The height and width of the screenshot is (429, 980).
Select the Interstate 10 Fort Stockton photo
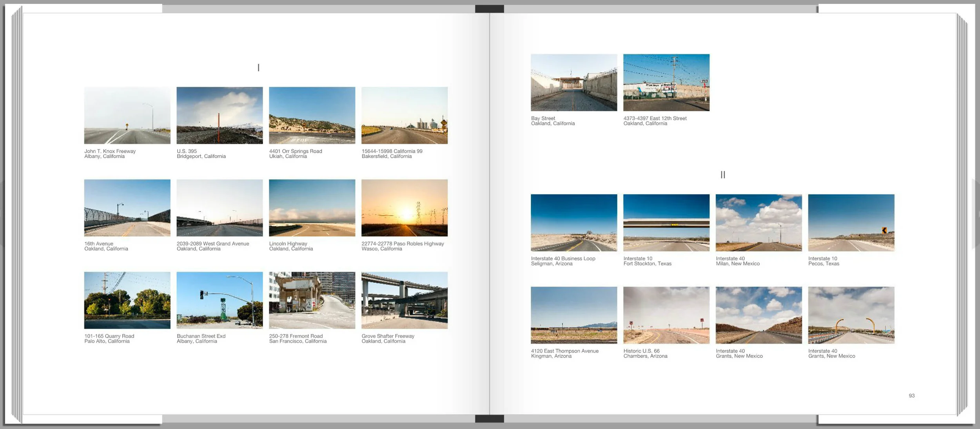point(666,223)
